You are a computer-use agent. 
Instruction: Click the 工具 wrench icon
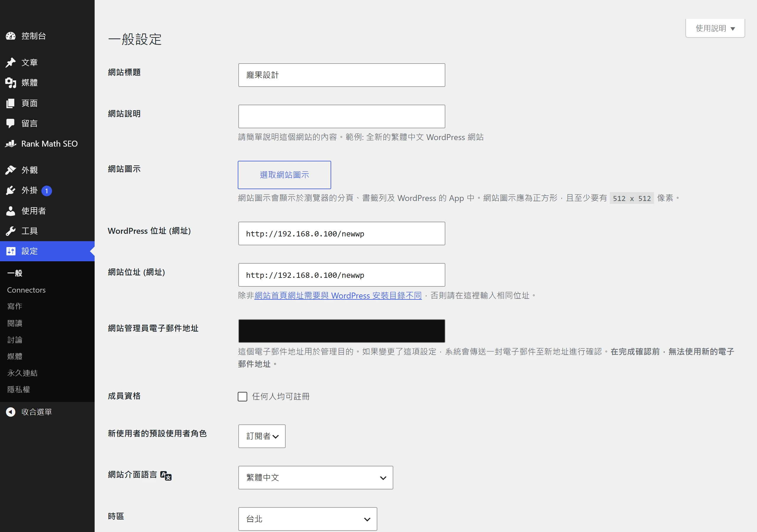(x=11, y=231)
